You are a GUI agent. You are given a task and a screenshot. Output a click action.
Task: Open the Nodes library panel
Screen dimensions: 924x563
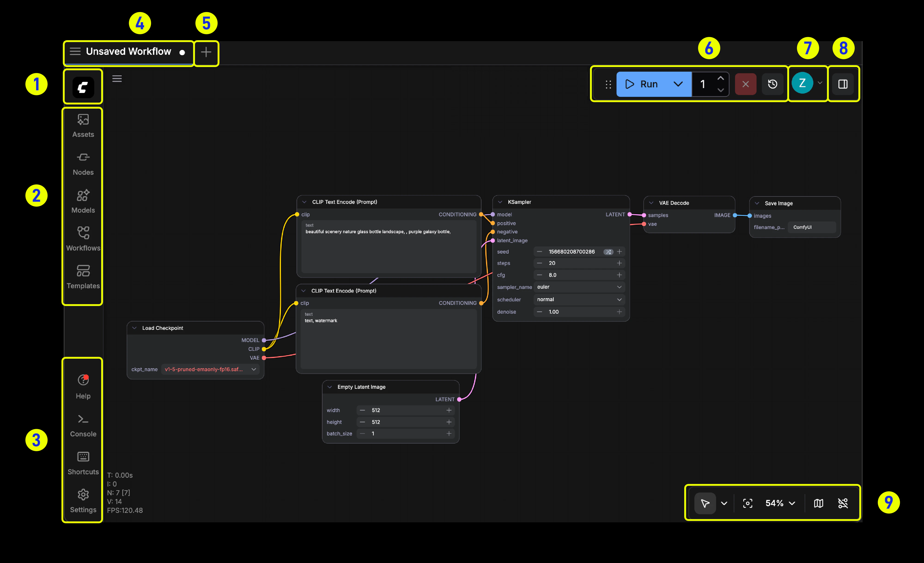(83, 164)
